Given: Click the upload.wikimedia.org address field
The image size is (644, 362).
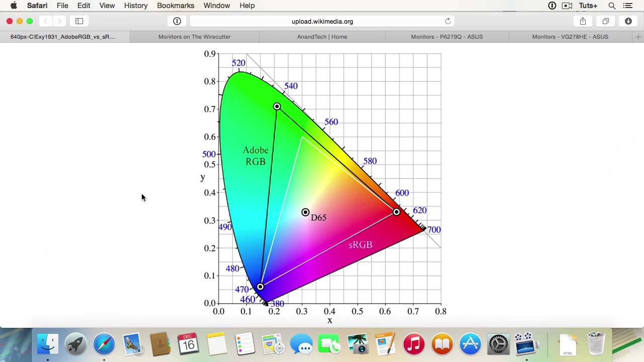Looking at the screenshot, I should 322,21.
